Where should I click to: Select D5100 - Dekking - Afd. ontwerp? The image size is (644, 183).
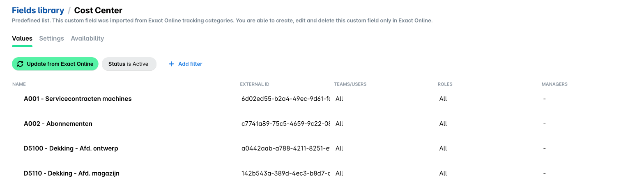click(x=71, y=148)
